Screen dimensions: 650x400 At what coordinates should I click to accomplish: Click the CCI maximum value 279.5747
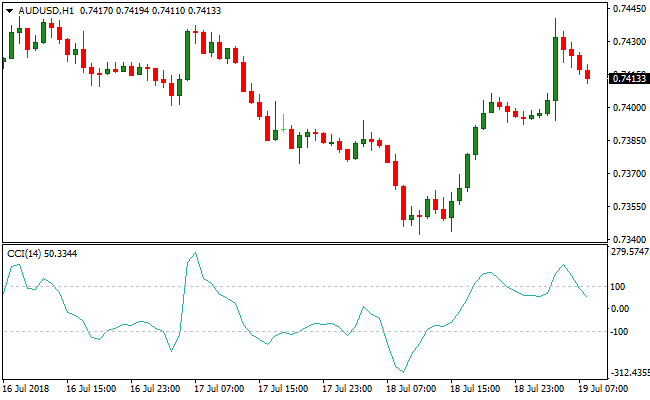pos(630,252)
